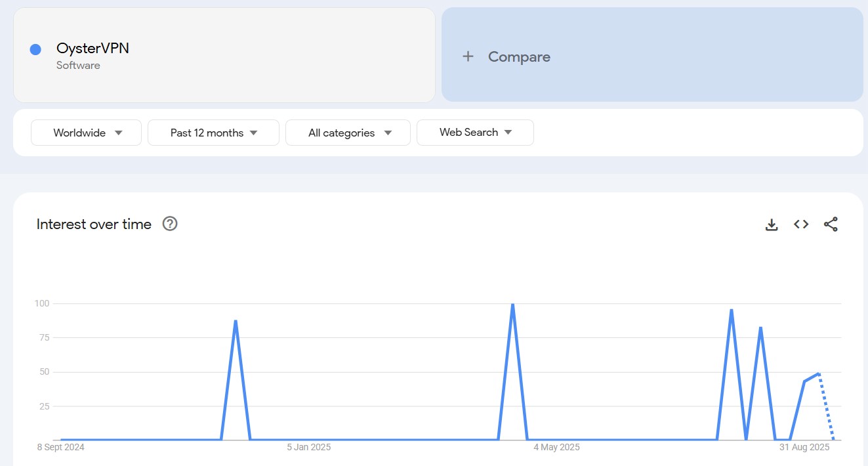Open the Worldwide region dropdown
This screenshot has width=868, height=466.
tap(86, 133)
